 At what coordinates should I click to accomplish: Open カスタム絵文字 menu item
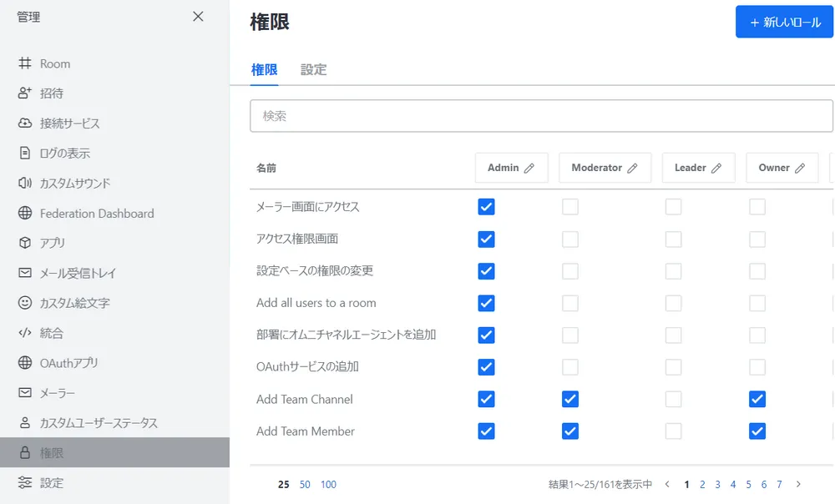(114, 302)
